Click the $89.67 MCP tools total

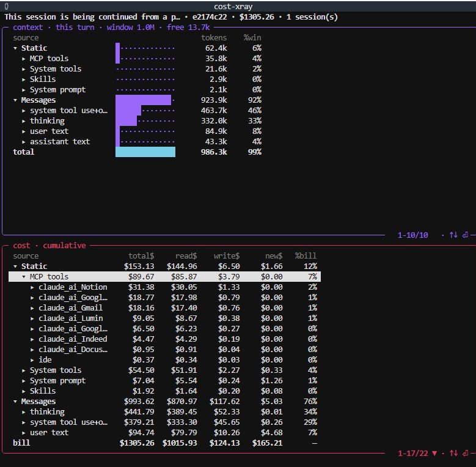coord(141,277)
